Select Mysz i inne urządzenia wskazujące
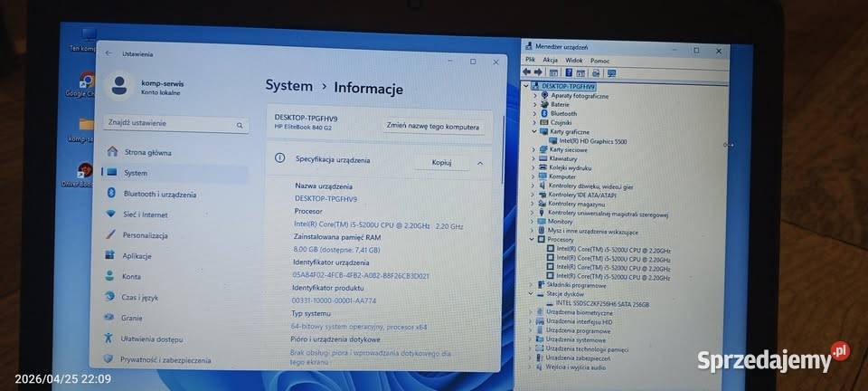This screenshot has height=391, width=868. (x=592, y=232)
